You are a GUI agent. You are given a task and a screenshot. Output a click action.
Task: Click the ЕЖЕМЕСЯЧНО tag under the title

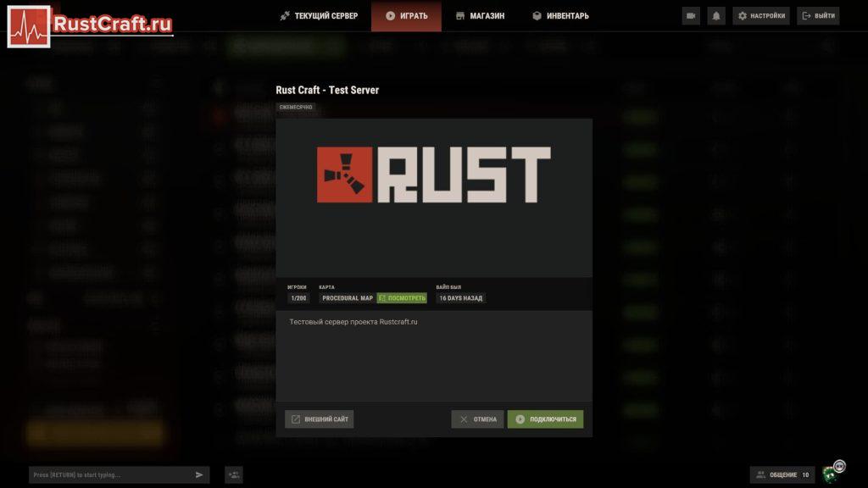coord(296,108)
